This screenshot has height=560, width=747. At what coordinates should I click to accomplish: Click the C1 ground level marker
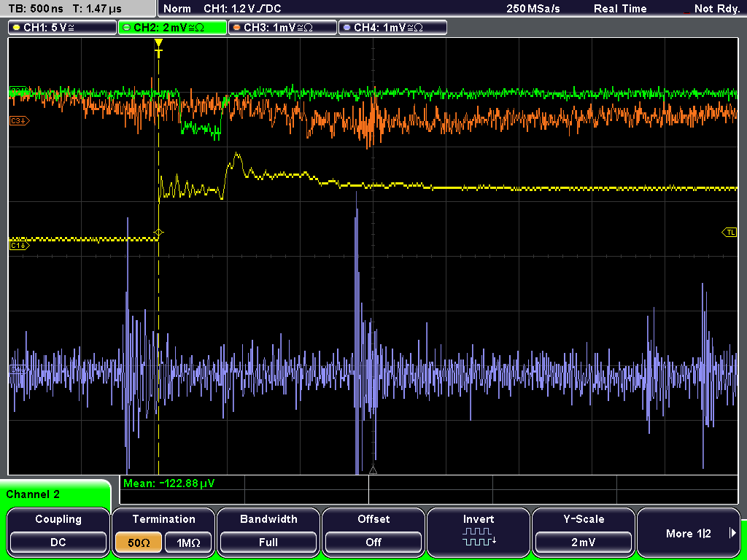[x=19, y=245]
